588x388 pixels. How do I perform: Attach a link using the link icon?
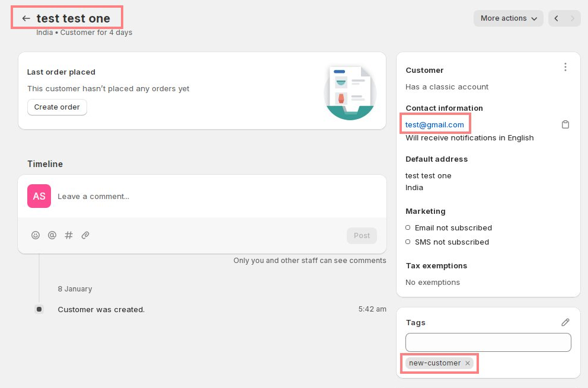(85, 235)
